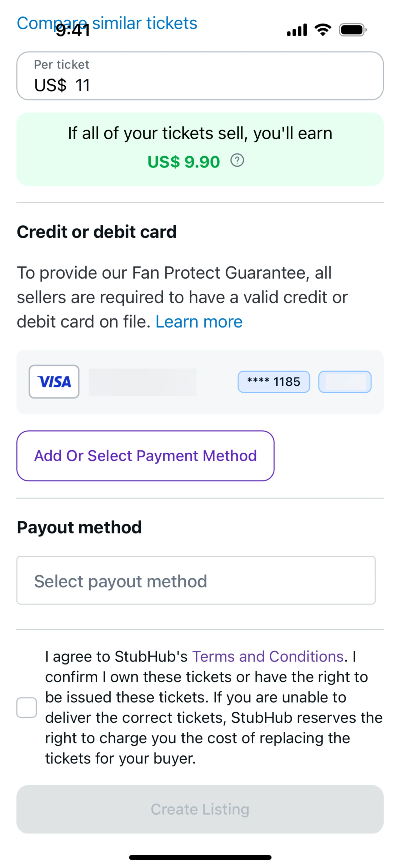Screen dimensions: 400x868
Task: Edit the Per ticket price field
Action: pos(200,76)
